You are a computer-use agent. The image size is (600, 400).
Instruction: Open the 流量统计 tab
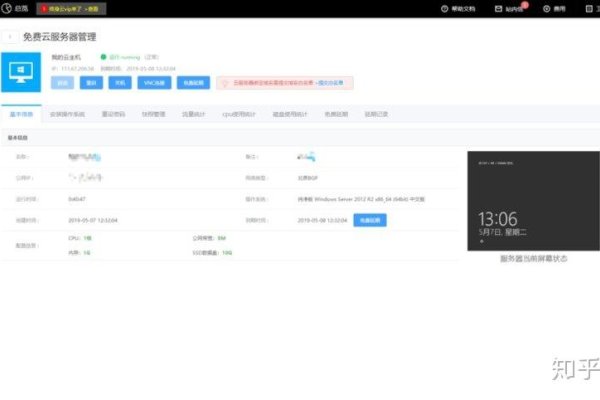(x=193, y=115)
